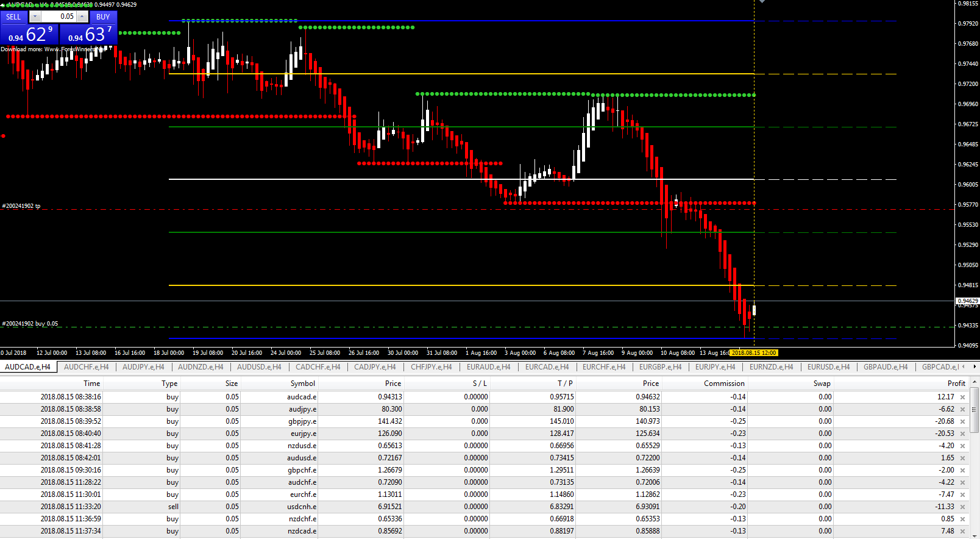Select the 'sell' type cell in orders list
The height and width of the screenshot is (539, 980).
pyautogui.click(x=174, y=507)
